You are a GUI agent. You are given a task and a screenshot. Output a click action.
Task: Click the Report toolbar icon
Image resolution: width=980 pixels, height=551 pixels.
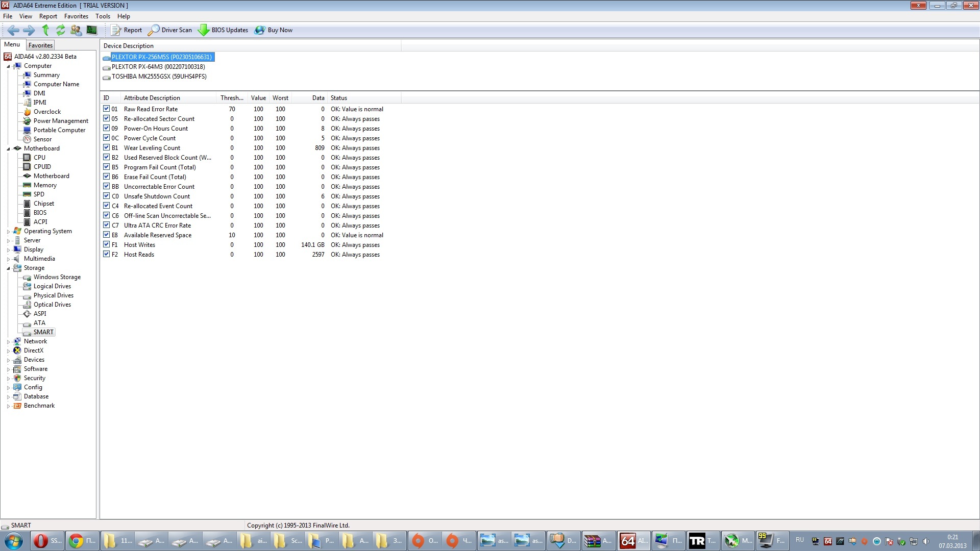click(127, 30)
